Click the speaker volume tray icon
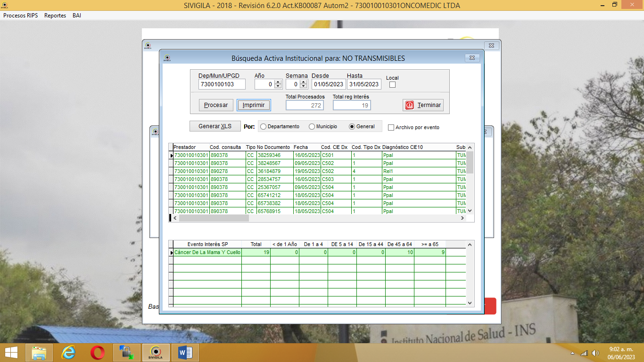This screenshot has width=644, height=362. pyautogui.click(x=595, y=353)
